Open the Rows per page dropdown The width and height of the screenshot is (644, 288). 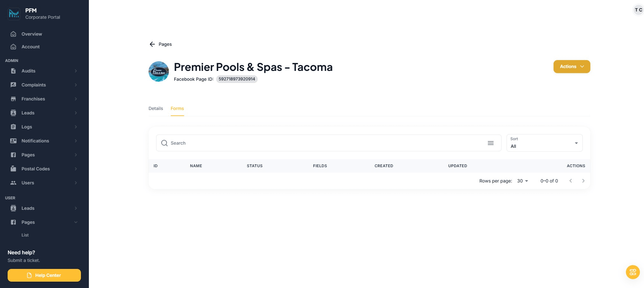pyautogui.click(x=522, y=181)
